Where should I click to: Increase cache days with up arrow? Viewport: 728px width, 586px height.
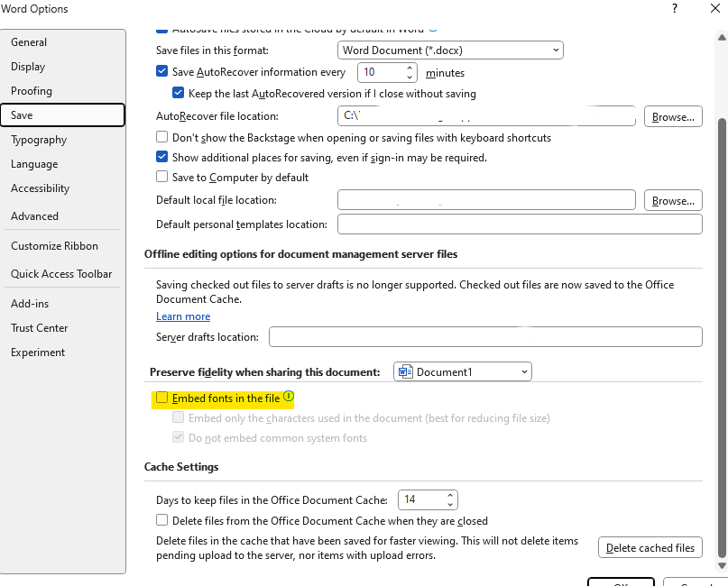pos(450,495)
